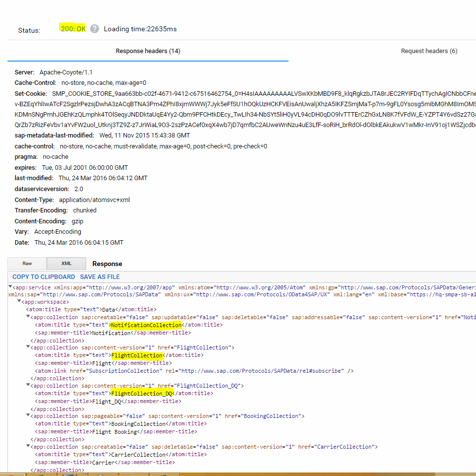
Task: Collapse the CarrierCollection app:collection node
Action: coord(28,447)
